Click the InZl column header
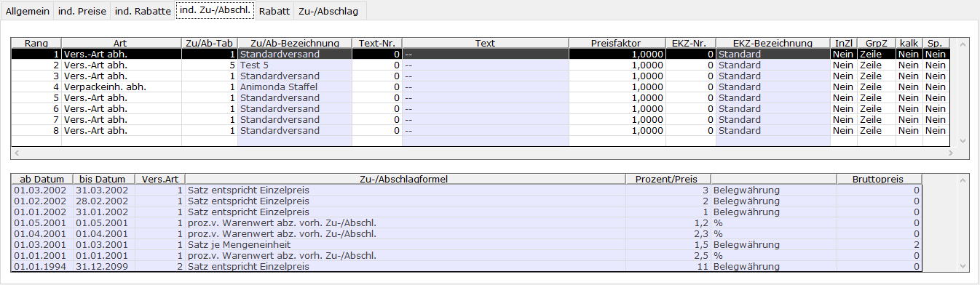Viewport: 980px width, 285px height. tap(843, 44)
